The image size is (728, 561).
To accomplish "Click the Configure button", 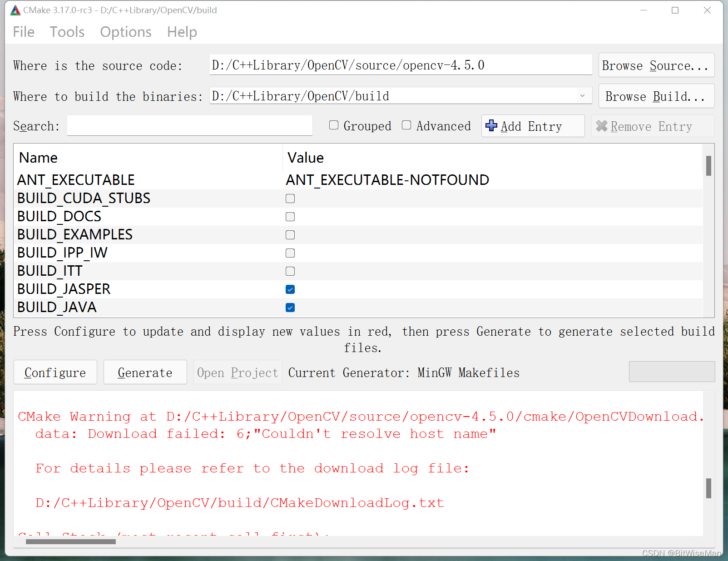I will point(55,372).
